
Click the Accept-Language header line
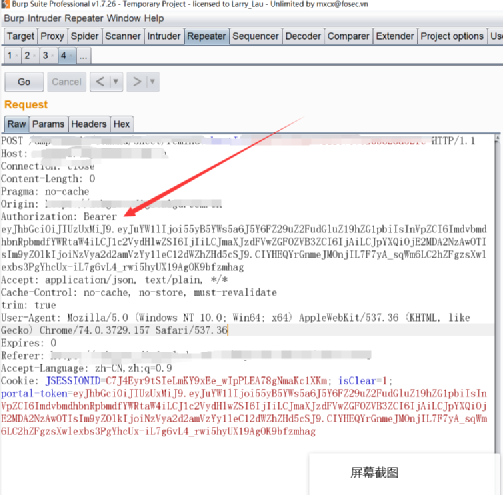(x=87, y=368)
